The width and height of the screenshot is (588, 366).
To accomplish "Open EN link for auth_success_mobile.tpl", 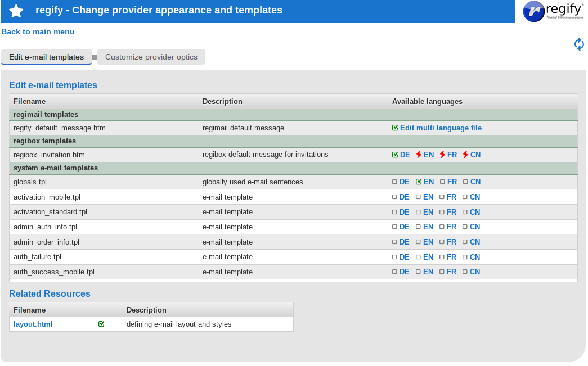I will [428, 272].
